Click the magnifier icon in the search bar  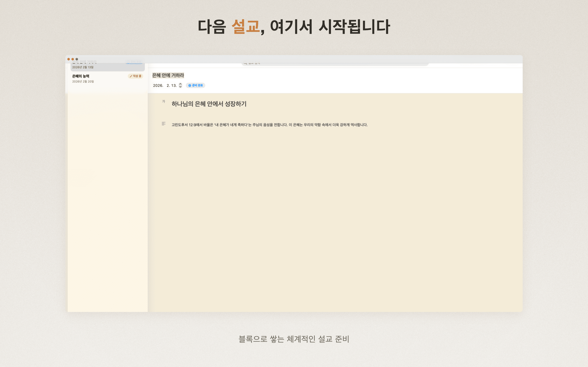(x=245, y=63)
